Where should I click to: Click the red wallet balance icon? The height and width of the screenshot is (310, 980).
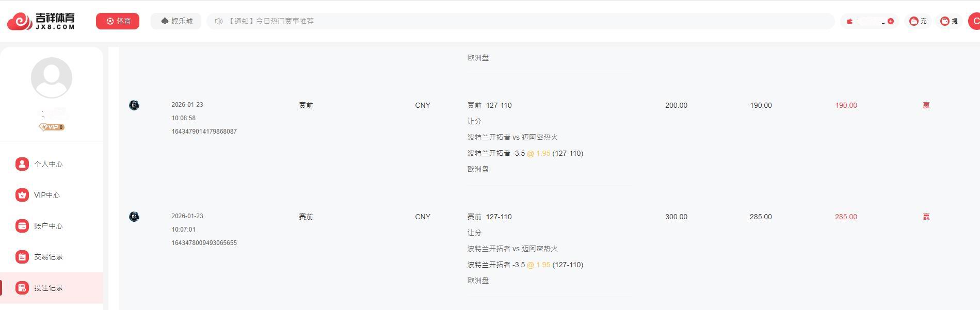click(x=849, y=21)
